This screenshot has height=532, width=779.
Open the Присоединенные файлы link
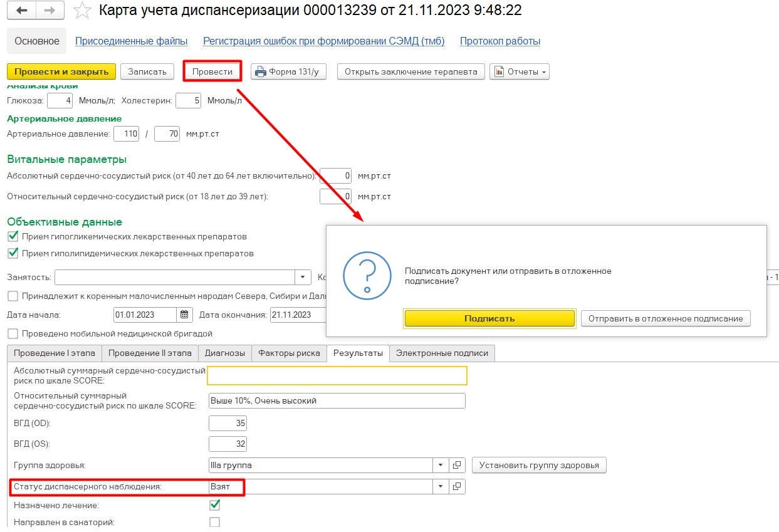pyautogui.click(x=131, y=41)
